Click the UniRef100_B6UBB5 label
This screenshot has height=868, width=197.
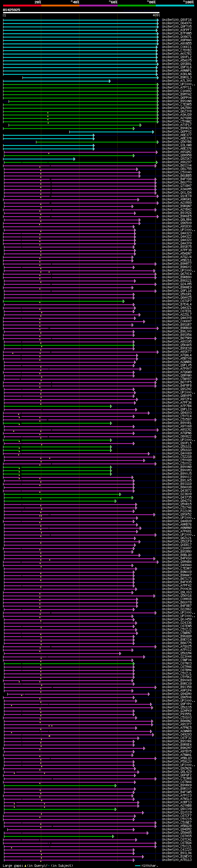point(176,176)
